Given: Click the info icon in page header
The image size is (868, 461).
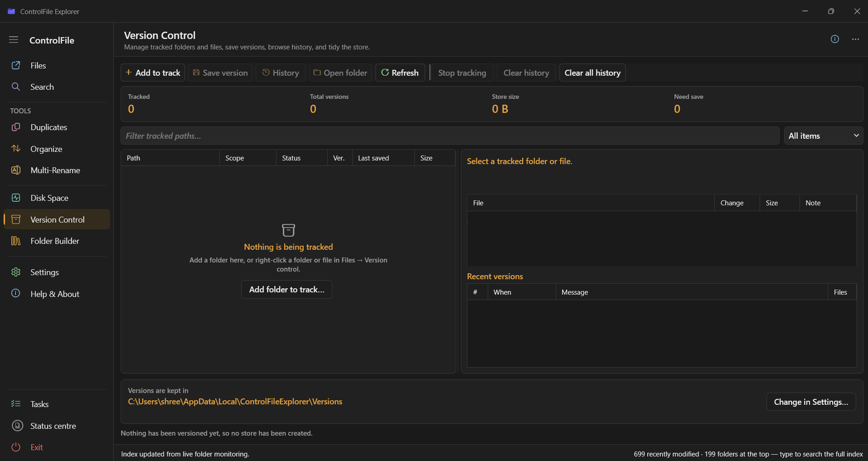Looking at the screenshot, I should 835,39.
